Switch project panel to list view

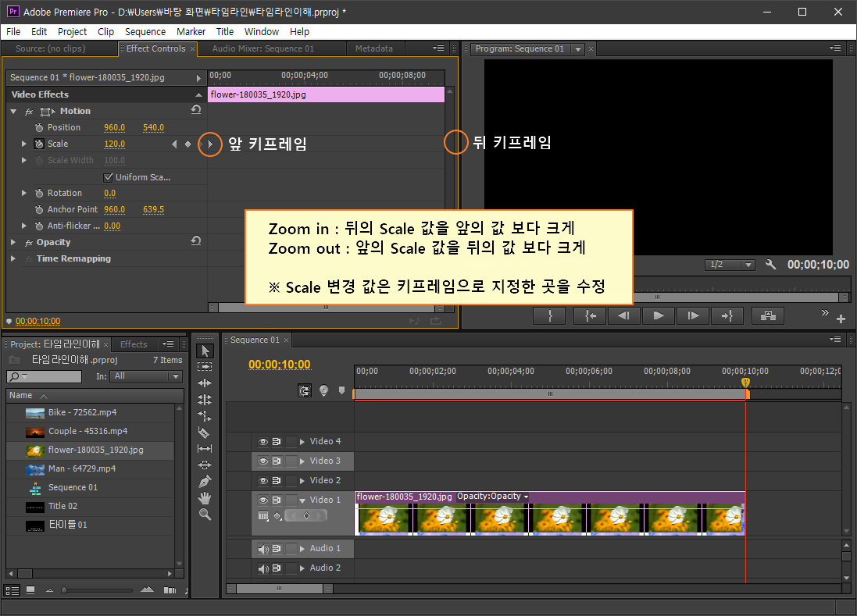coord(12,590)
